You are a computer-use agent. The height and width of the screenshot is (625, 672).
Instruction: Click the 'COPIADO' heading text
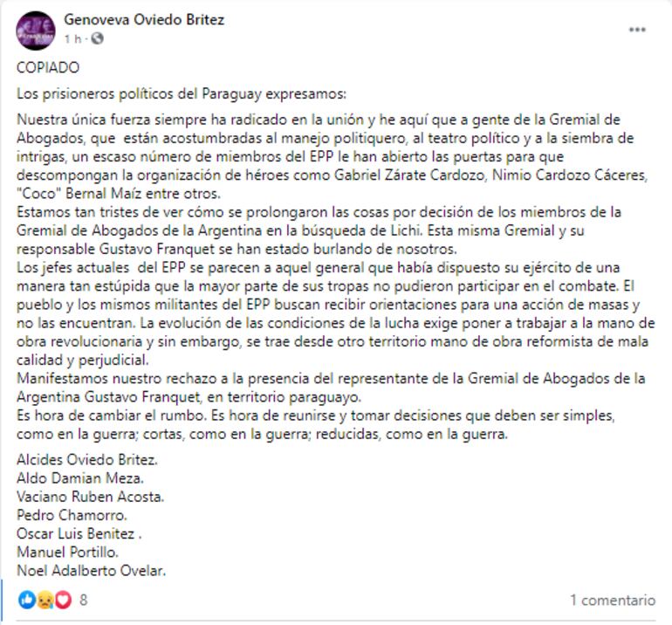(x=48, y=67)
